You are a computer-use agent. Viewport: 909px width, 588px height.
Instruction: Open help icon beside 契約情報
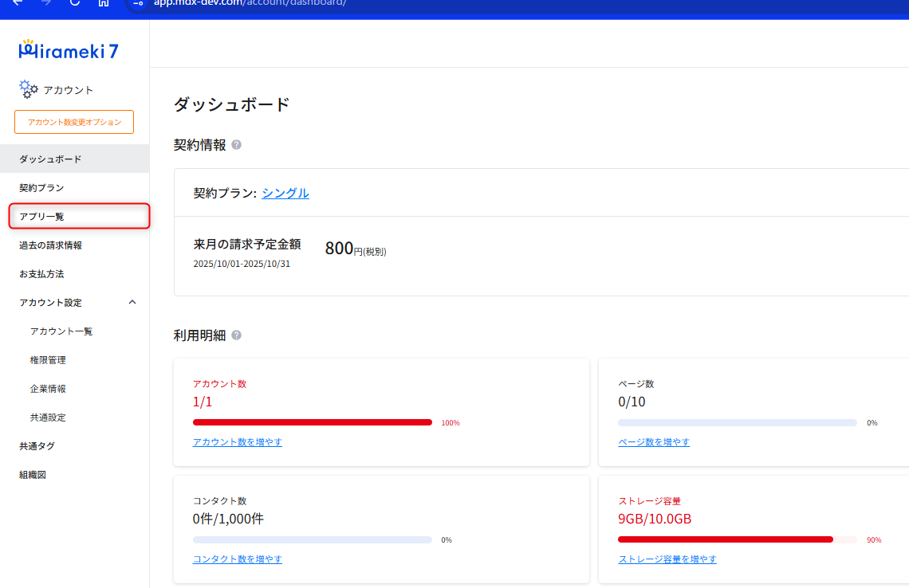tap(236, 145)
